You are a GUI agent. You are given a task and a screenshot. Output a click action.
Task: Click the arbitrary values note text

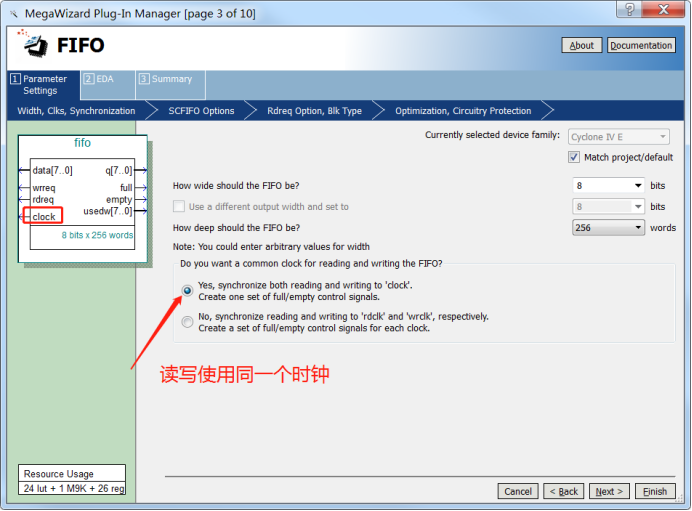(271, 247)
